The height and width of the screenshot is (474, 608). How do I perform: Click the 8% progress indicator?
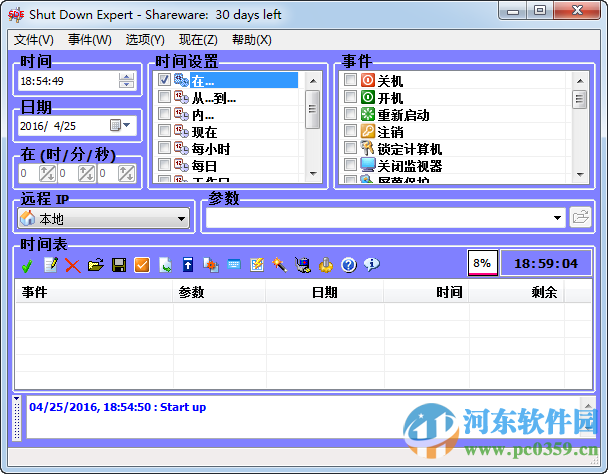coord(483,263)
